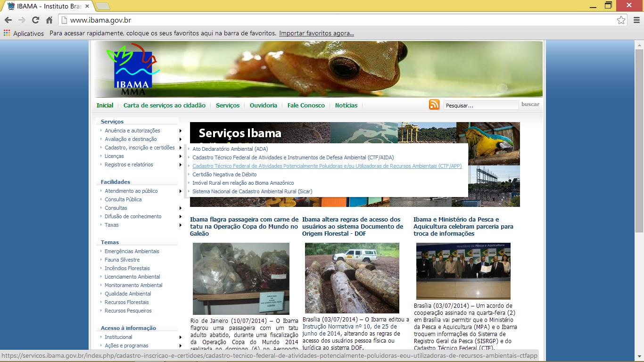Expand Taxas submenu arrow
Viewport: 644px width, 362px height.
180,225
